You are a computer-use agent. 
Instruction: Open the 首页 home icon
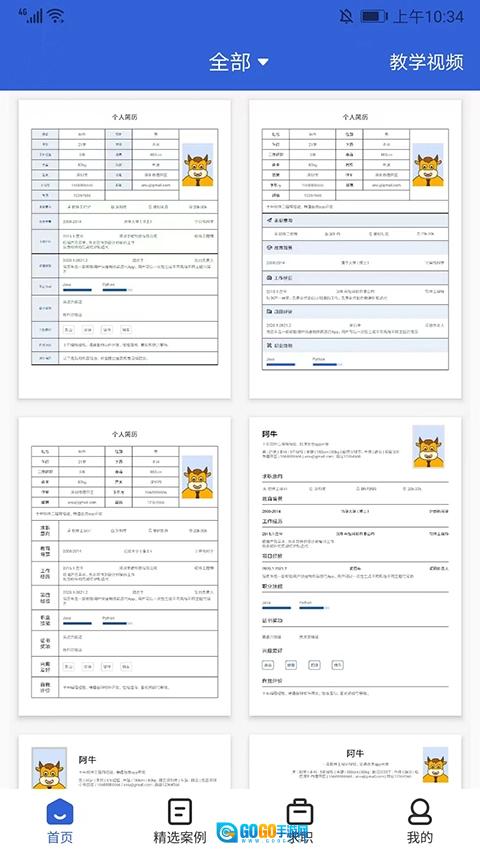(60, 811)
